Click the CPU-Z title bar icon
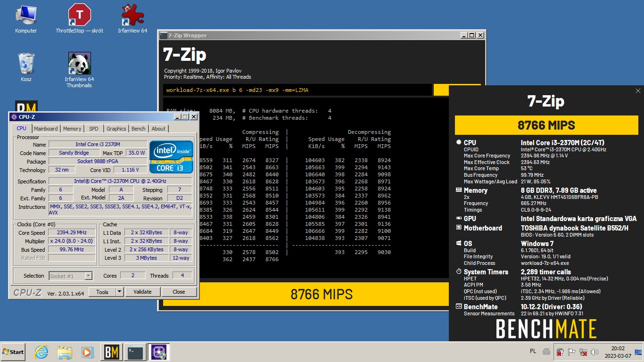Screen dimensions: 644x362 point(13,117)
